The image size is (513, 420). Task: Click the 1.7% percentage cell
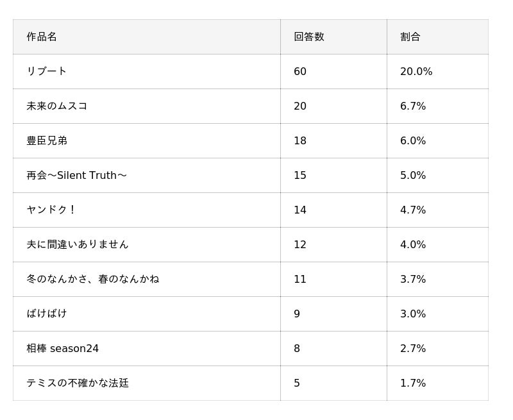click(x=413, y=383)
